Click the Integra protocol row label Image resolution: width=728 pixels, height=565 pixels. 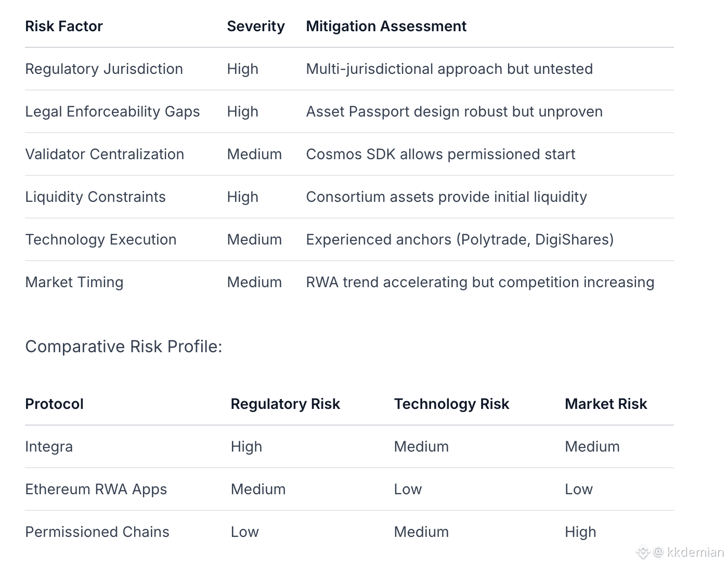(x=49, y=447)
